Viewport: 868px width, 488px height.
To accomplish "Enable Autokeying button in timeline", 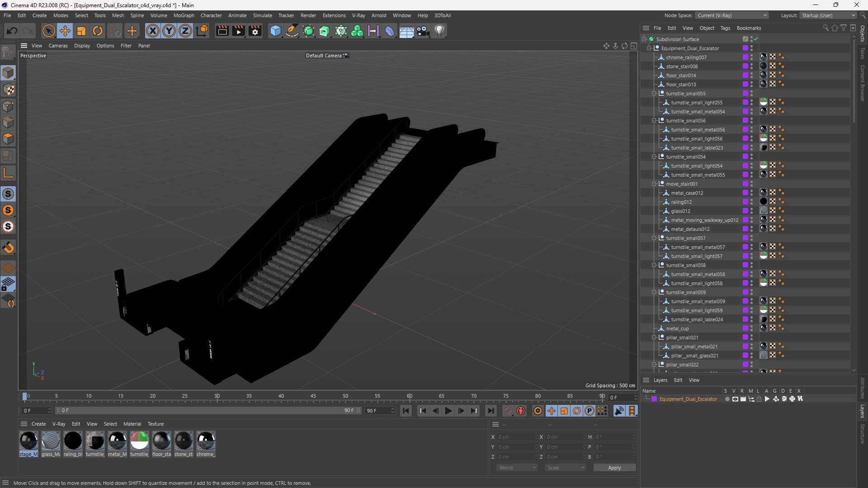I will coord(521,411).
